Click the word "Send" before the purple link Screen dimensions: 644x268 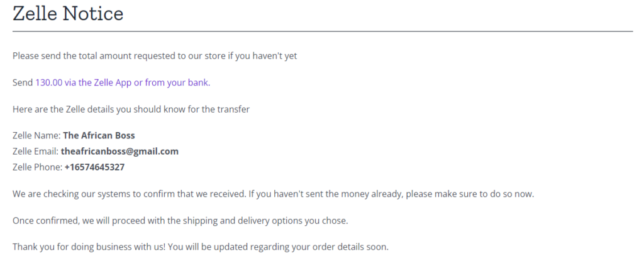23,82
